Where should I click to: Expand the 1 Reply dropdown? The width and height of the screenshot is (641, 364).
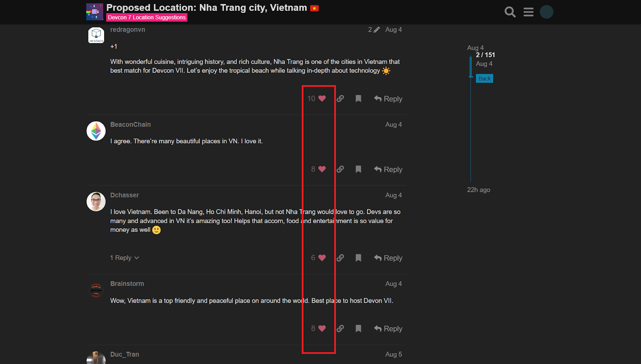click(125, 258)
